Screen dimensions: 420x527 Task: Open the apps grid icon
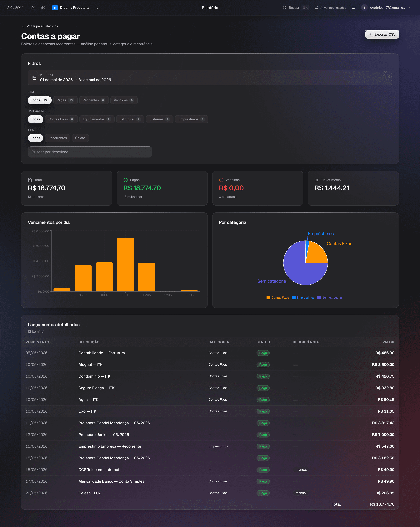pos(43,8)
